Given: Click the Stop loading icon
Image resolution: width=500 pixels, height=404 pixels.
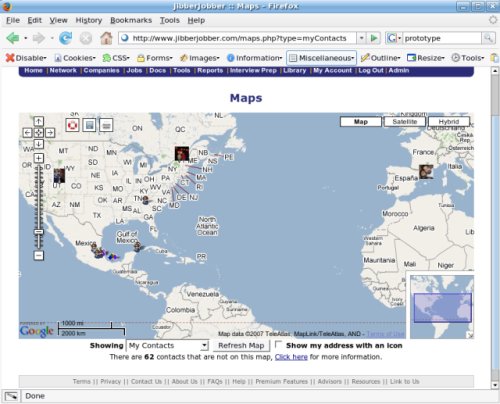Looking at the screenshot, I should (x=86, y=38).
